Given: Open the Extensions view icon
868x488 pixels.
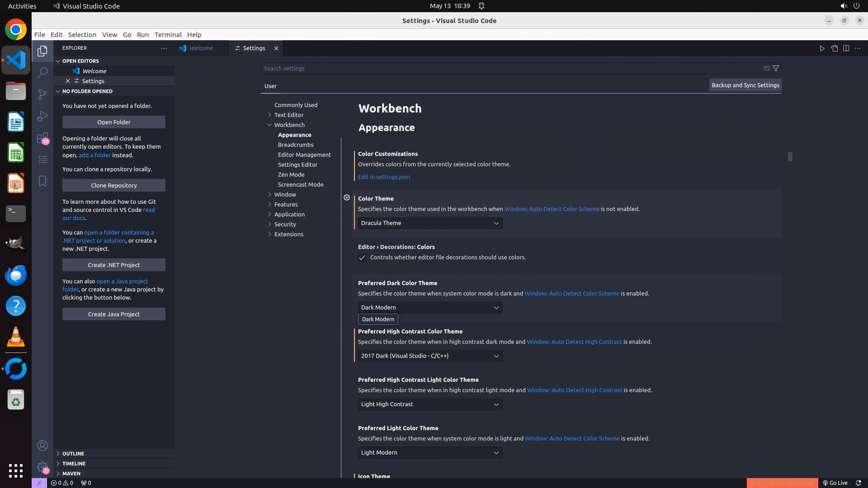Looking at the screenshot, I should click(x=42, y=138).
